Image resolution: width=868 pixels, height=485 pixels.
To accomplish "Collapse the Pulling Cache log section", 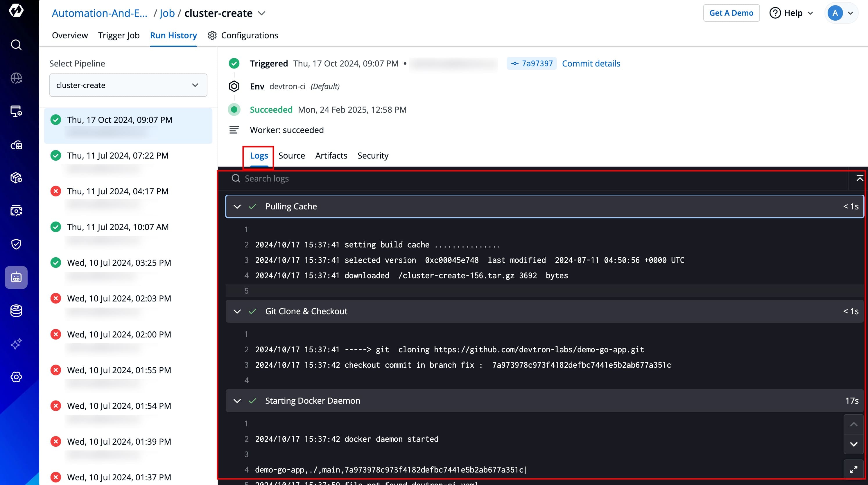I will tap(237, 206).
